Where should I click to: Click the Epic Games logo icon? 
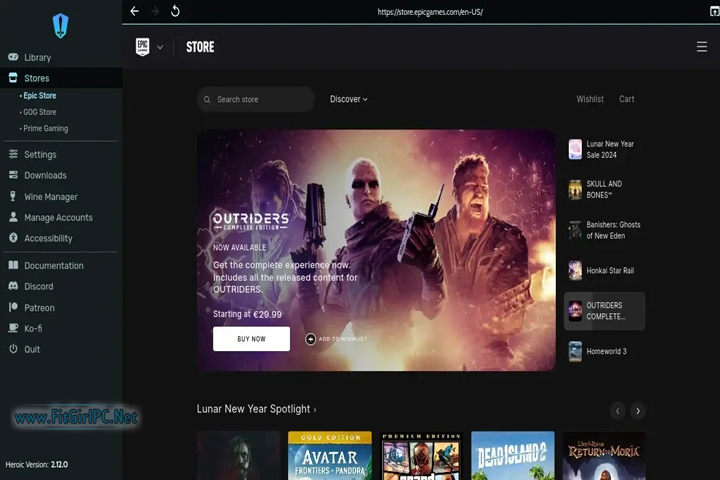142,47
